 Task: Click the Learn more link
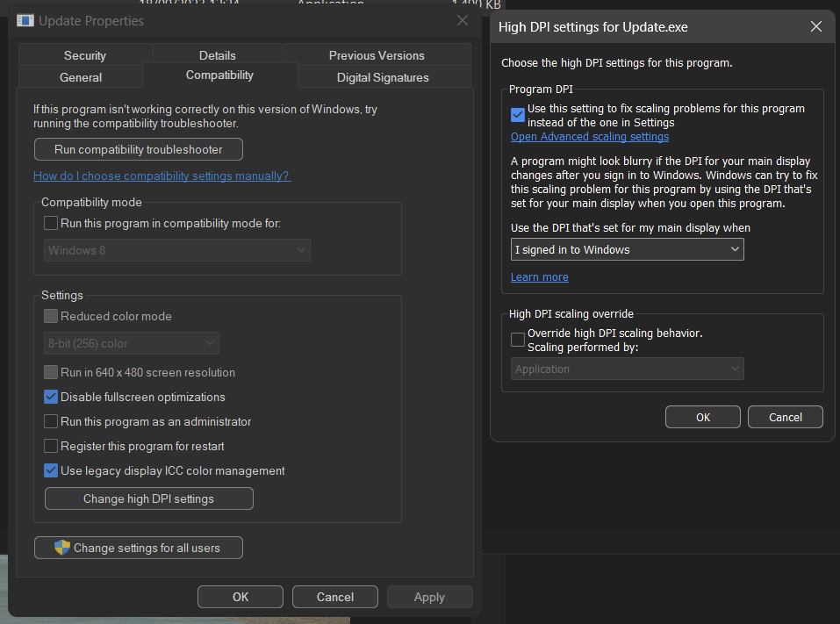coord(540,277)
